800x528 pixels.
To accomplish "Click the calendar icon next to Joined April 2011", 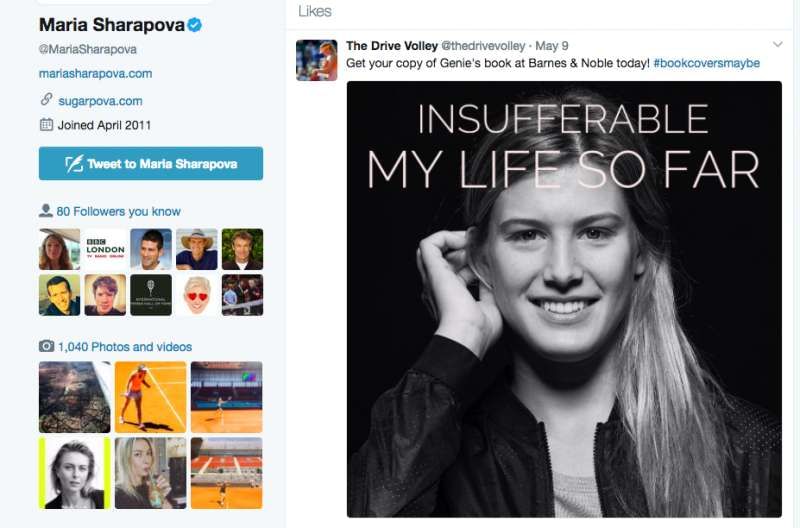I will [46, 125].
